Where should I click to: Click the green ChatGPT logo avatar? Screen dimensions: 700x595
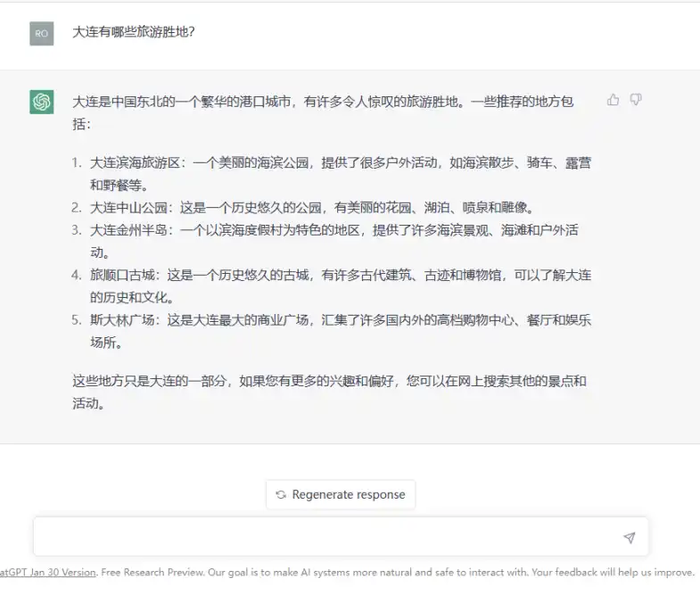(42, 102)
